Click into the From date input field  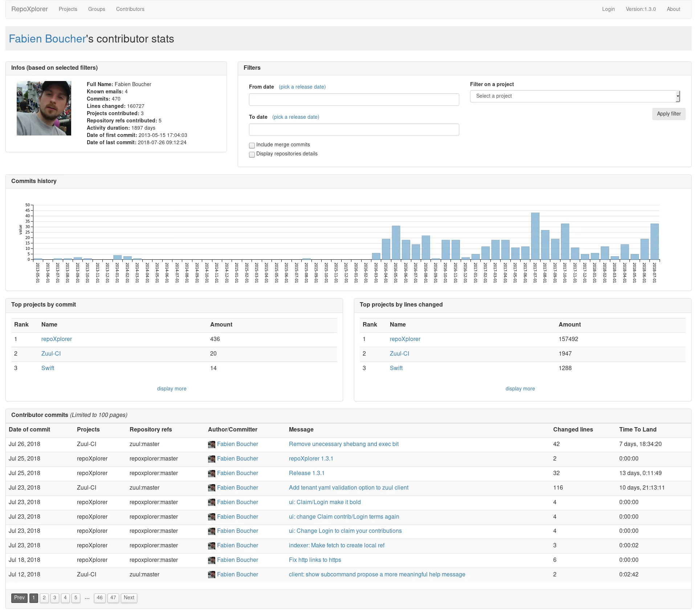click(x=354, y=100)
